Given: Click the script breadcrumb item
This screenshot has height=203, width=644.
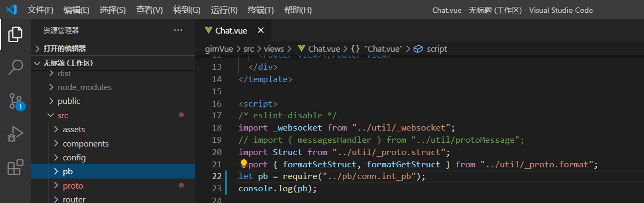Looking at the screenshot, I should 437,48.
